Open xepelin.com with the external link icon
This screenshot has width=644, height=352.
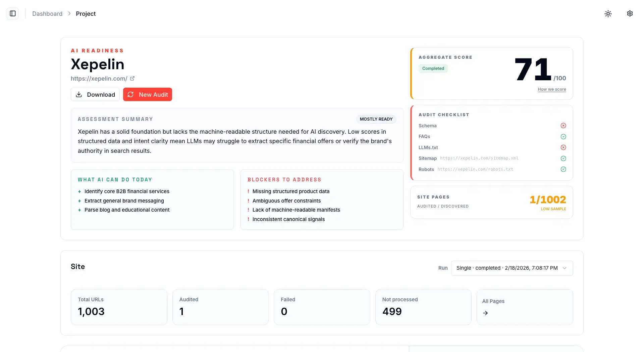(132, 78)
